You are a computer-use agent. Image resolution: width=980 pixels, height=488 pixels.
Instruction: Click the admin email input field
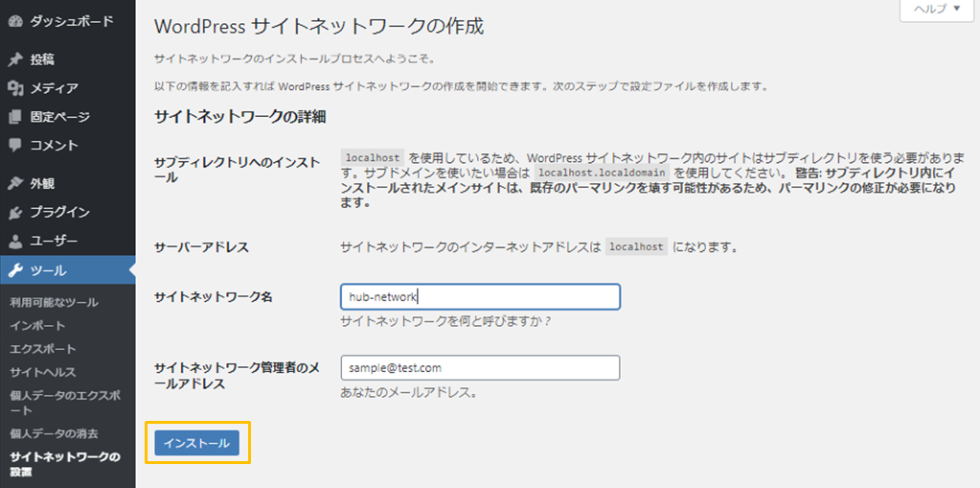tap(480, 368)
